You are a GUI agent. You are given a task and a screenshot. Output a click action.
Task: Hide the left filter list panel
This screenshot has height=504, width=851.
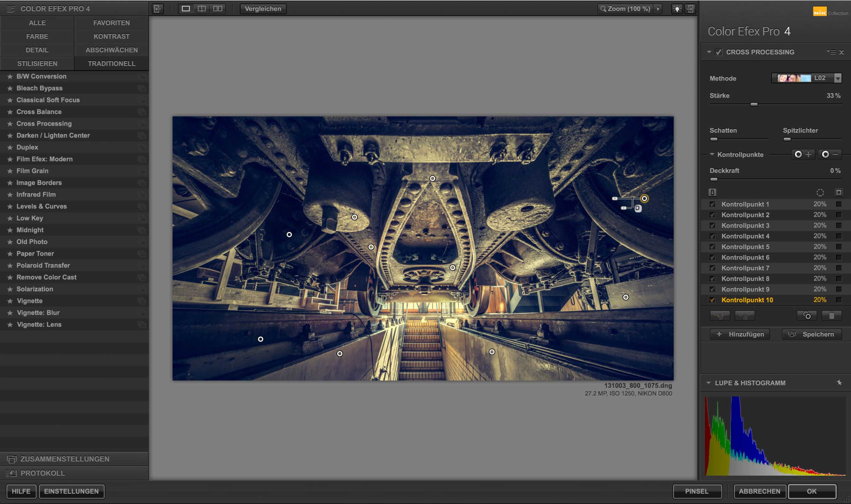click(x=157, y=9)
